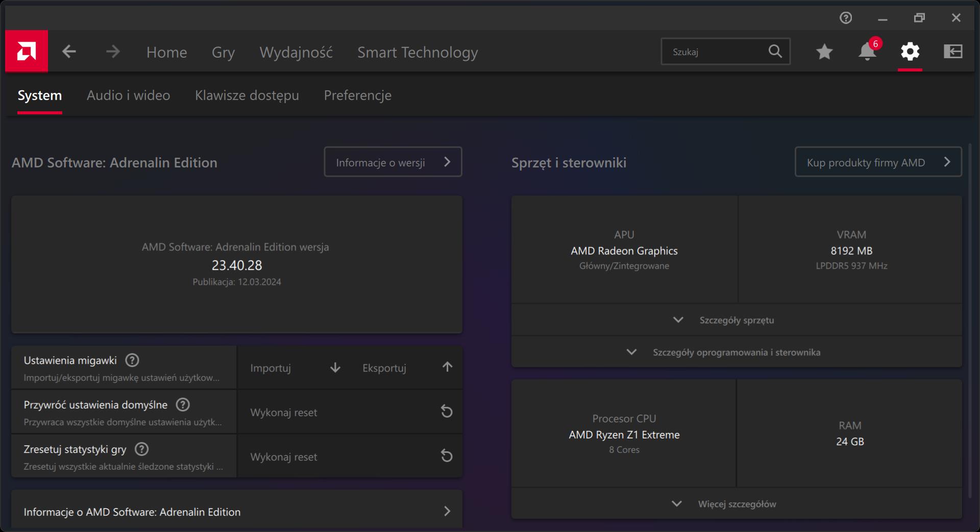Click the 8192 MB VRAM value
Screen dimensions: 980x532
[x=851, y=251]
